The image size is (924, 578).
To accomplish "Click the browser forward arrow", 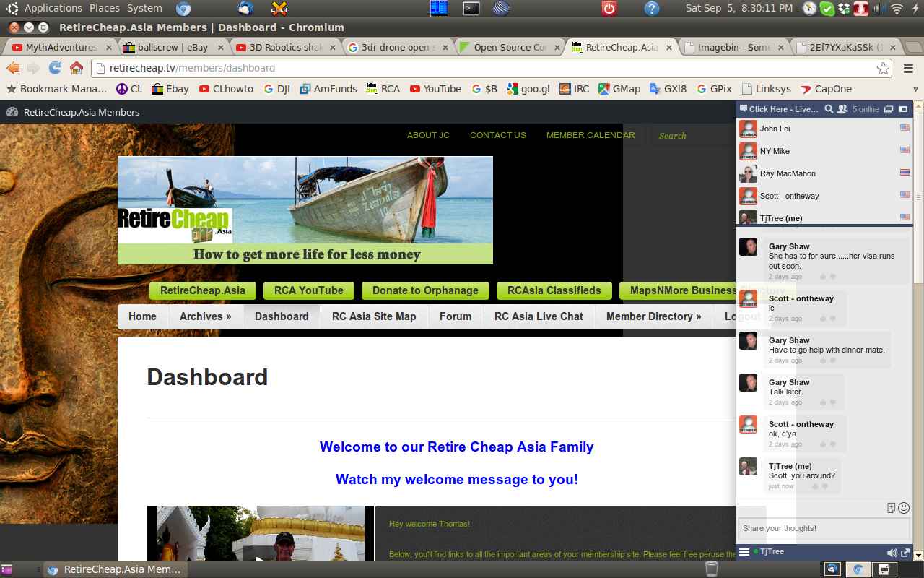I will [33, 68].
